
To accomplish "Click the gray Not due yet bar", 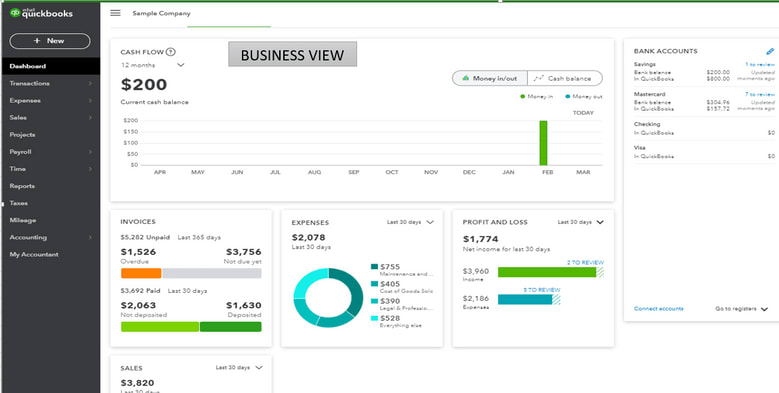I will (212, 273).
